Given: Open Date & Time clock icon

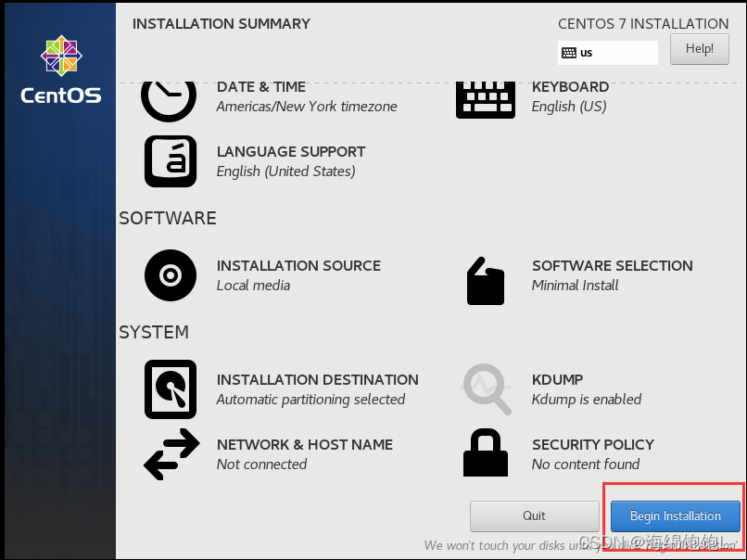Looking at the screenshot, I should [x=169, y=101].
